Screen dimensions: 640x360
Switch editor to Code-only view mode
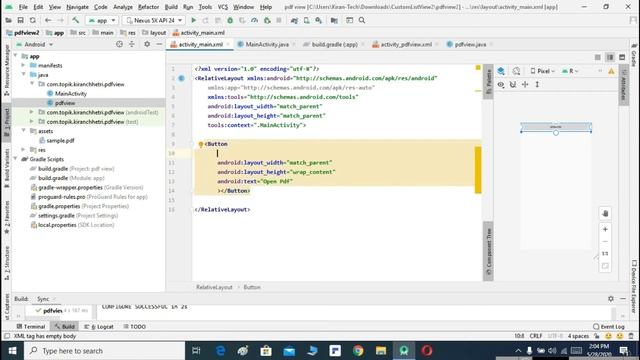coord(598,58)
